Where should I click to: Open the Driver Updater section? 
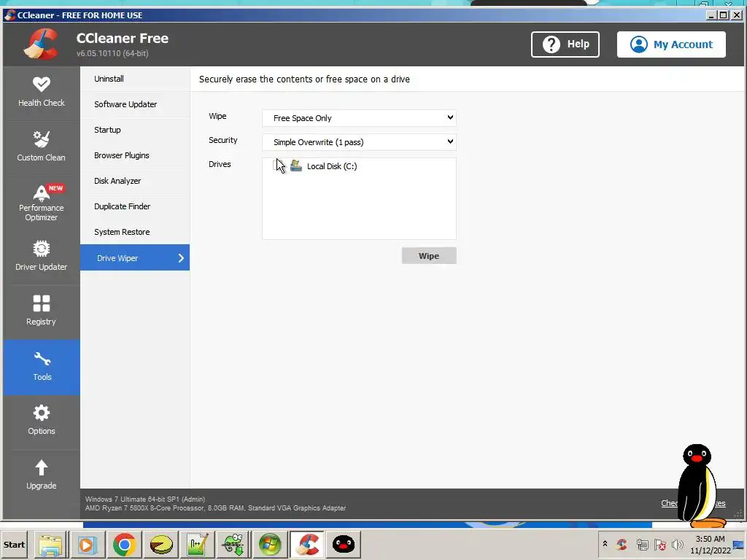(42, 257)
